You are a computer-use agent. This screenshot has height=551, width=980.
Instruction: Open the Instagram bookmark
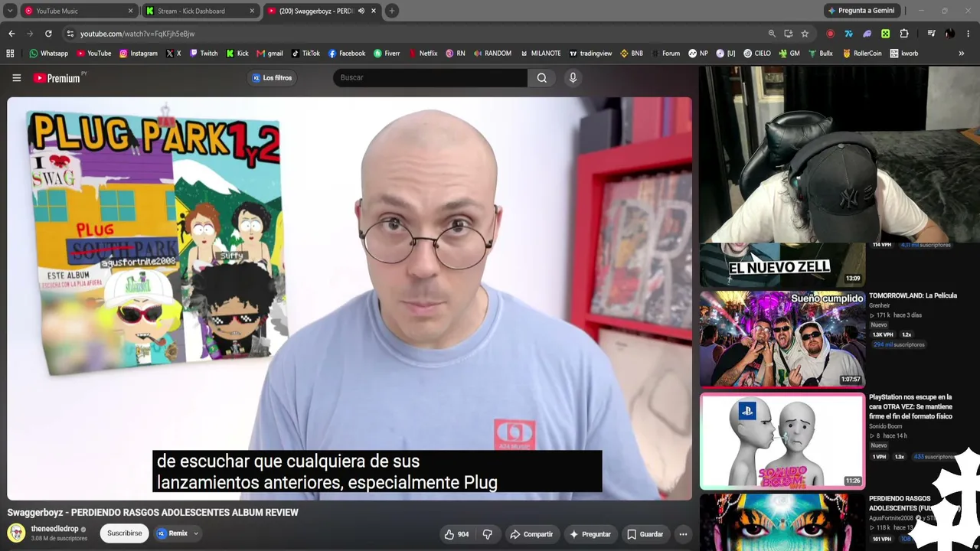139,54
